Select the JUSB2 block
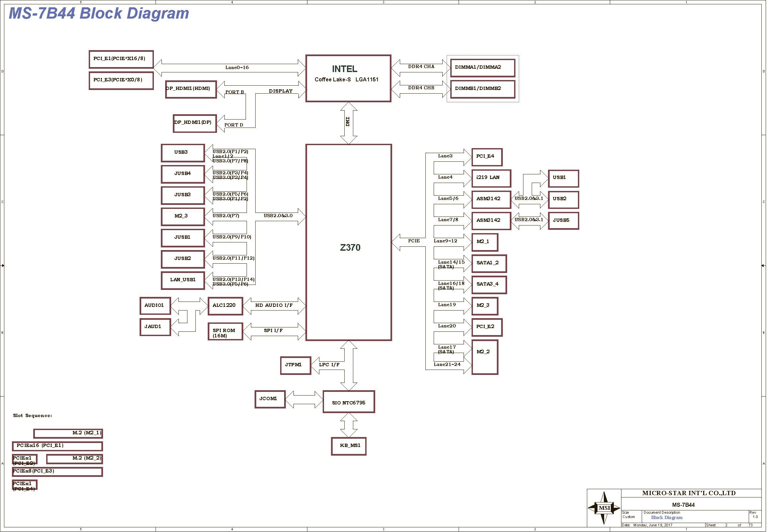The height and width of the screenshot is (532, 770). 183,260
